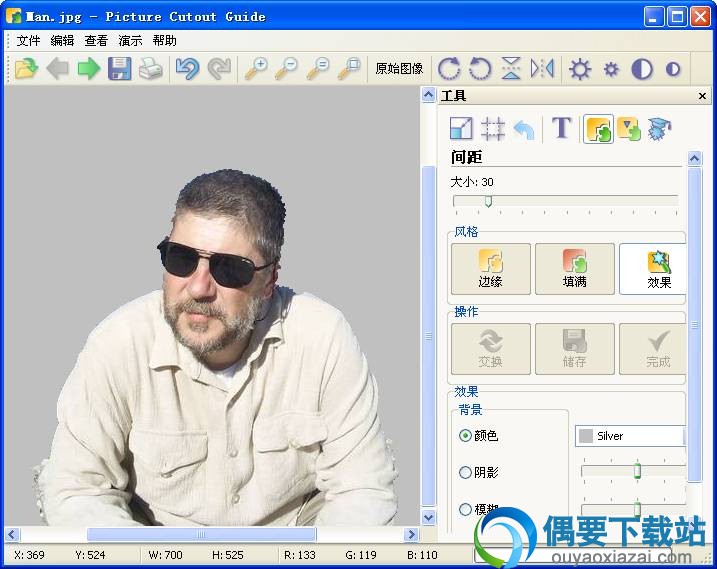Zoom out with minus magnifier
The height and width of the screenshot is (569, 717).
pos(287,69)
